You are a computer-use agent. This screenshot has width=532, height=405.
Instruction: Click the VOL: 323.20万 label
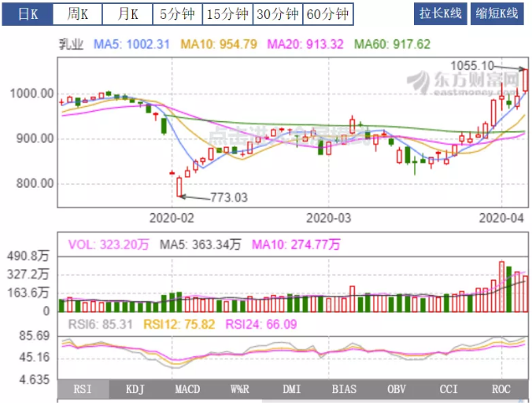[x=109, y=245]
